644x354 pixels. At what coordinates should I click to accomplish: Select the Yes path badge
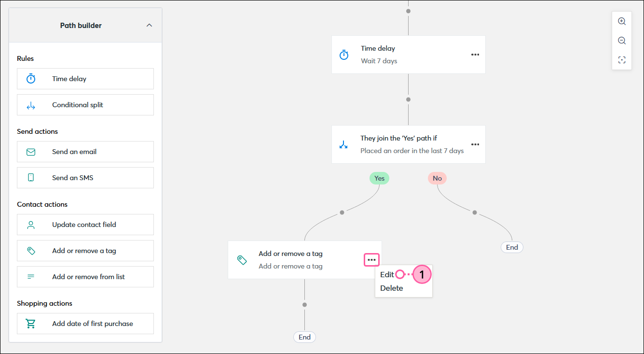(379, 178)
